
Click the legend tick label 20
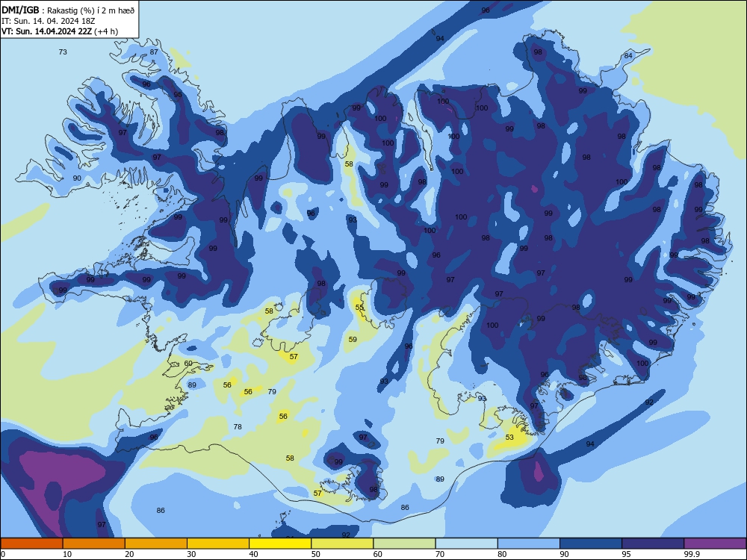[x=129, y=554]
